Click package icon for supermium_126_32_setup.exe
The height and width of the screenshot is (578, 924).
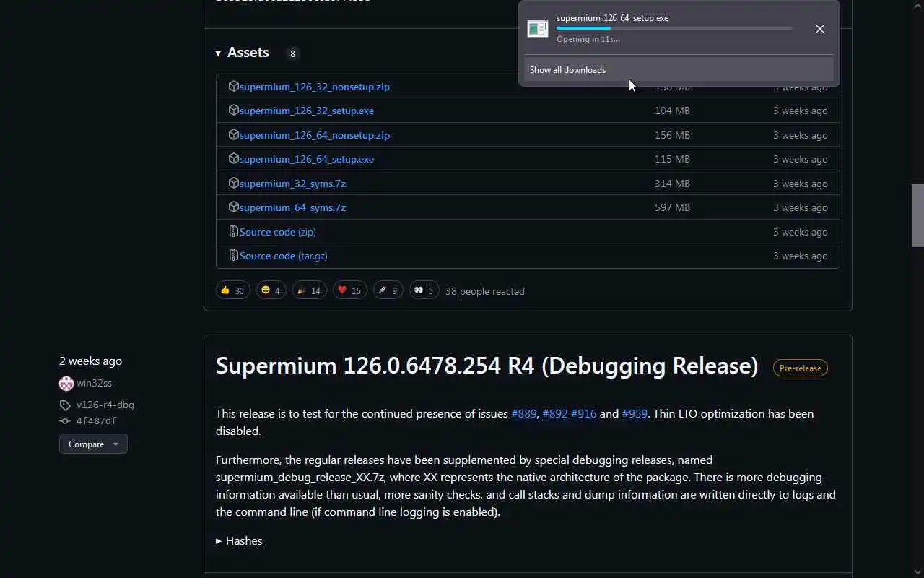(233, 110)
